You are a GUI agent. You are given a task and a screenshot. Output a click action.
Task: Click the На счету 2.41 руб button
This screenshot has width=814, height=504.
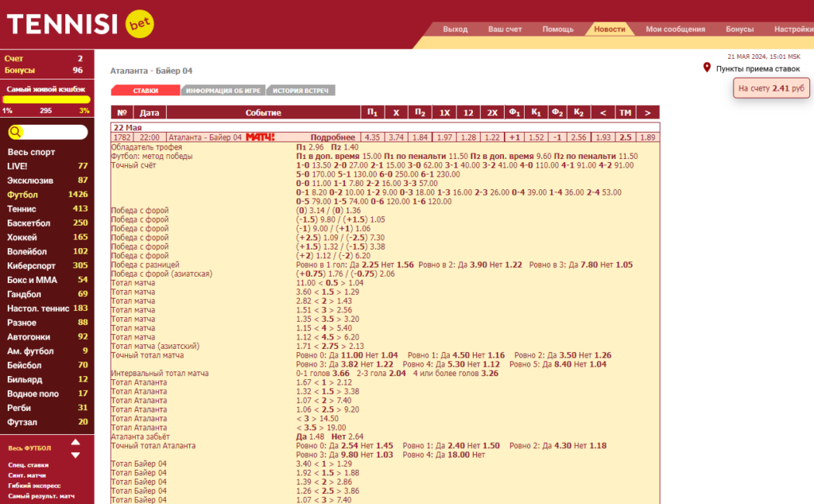771,88
